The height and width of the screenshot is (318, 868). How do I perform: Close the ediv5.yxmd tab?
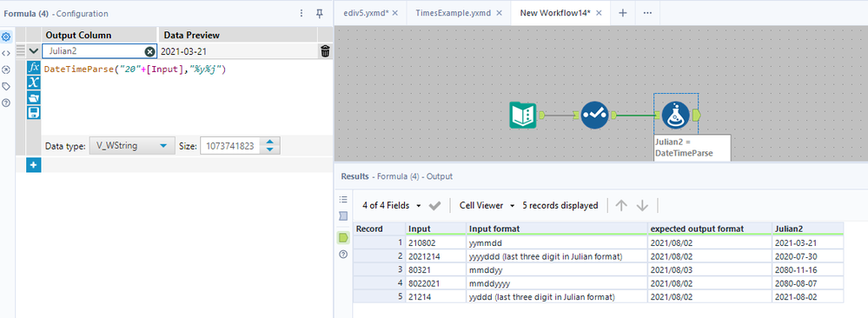(x=394, y=13)
